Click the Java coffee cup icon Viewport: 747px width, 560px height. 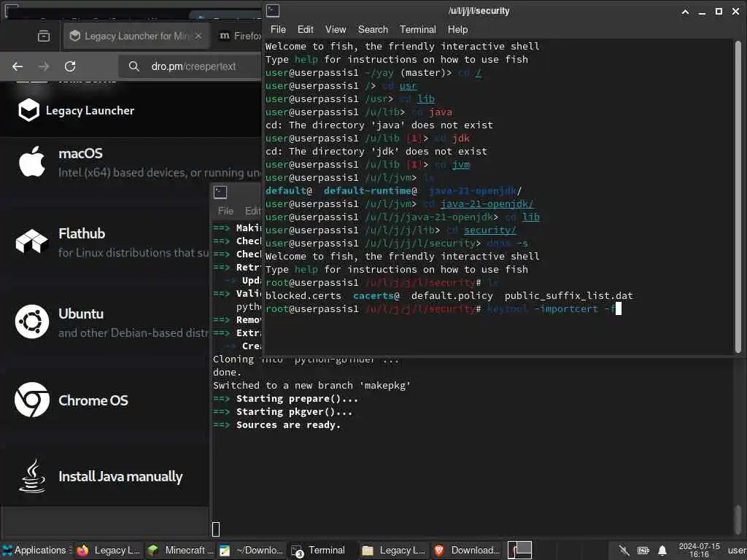pyautogui.click(x=32, y=475)
